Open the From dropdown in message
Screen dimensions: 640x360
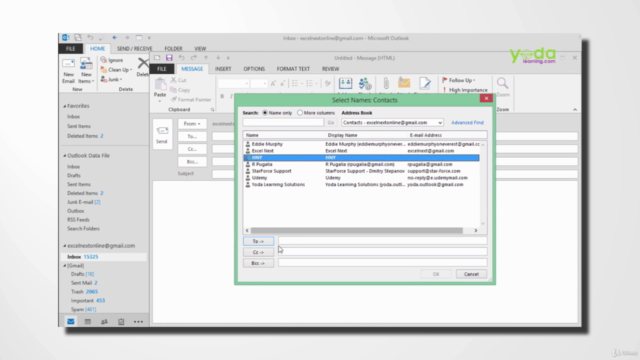pyautogui.click(x=192, y=124)
